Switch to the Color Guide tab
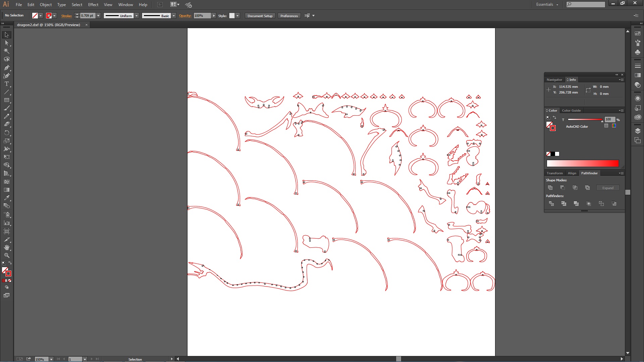The width and height of the screenshot is (644, 362). coord(571,110)
